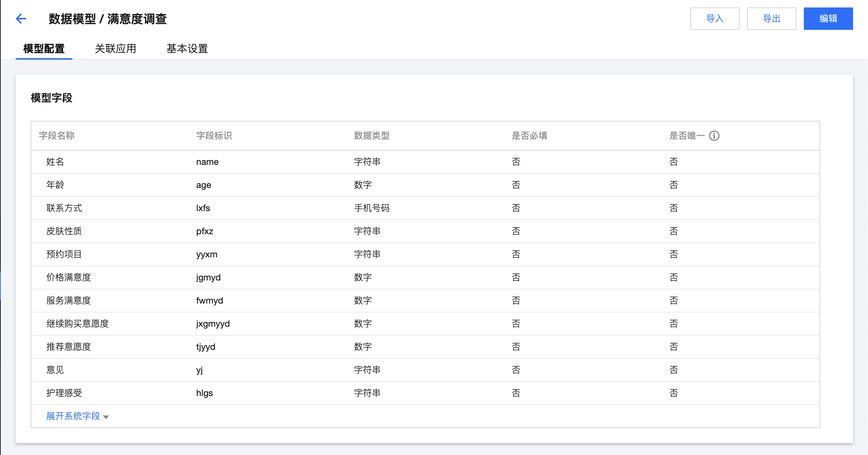868x455 pixels.
Task: Click the info icon beside 是否唯一
Action: point(714,136)
